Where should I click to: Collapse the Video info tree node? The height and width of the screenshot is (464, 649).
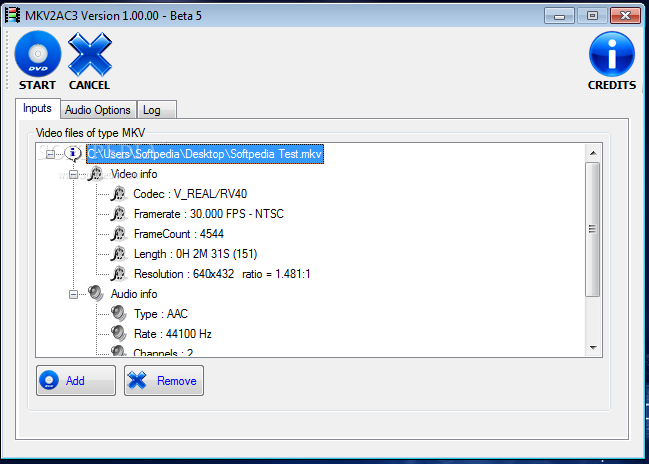pos(73,174)
